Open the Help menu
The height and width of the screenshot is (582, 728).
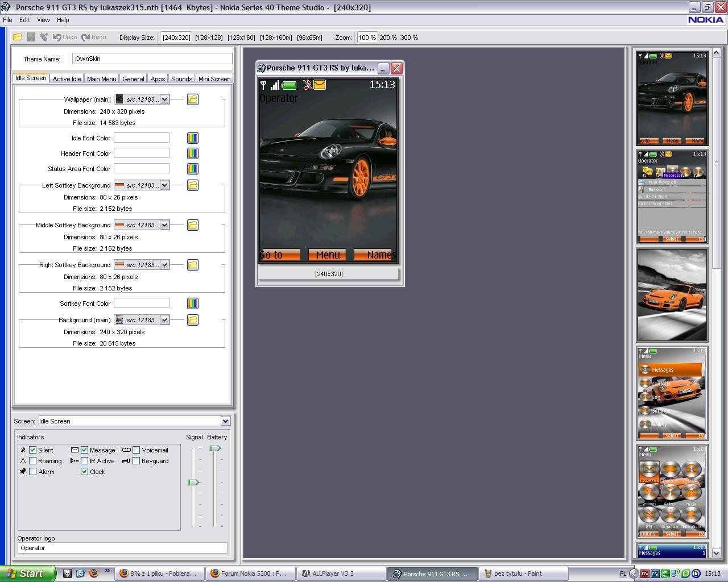pos(63,20)
